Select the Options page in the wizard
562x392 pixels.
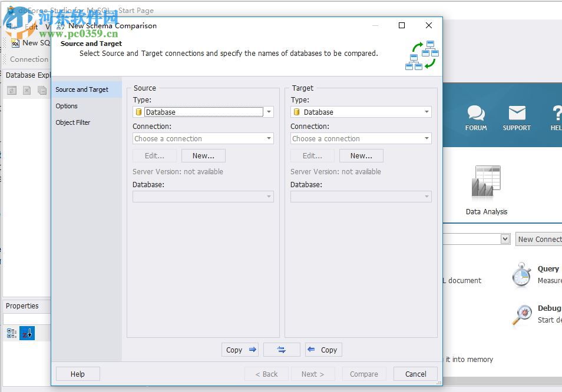(67, 106)
